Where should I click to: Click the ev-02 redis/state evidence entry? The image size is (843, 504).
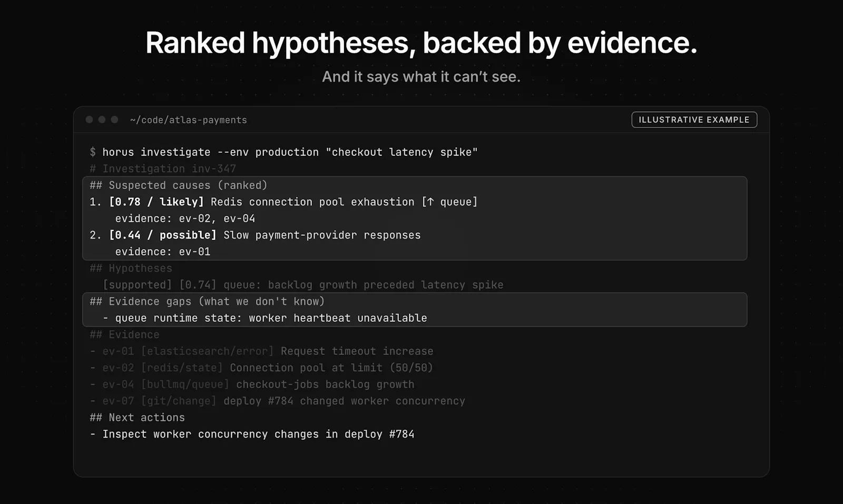[x=261, y=368]
